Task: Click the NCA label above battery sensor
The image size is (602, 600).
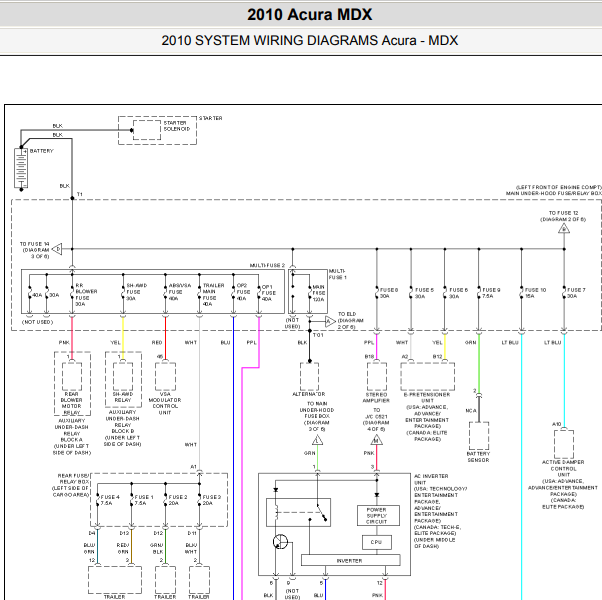Action: tap(471, 410)
